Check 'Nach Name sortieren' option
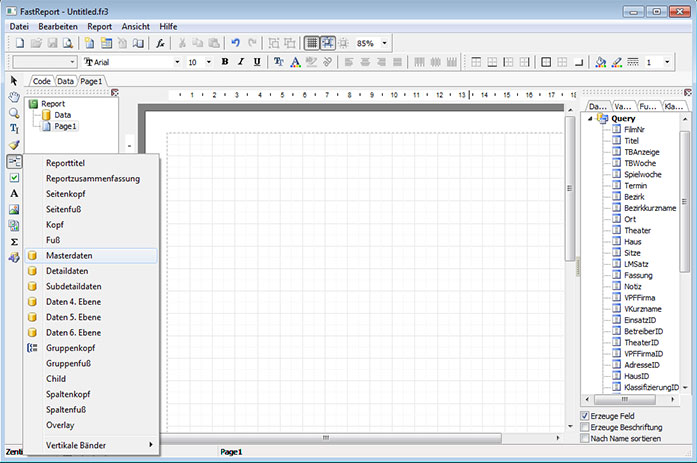 click(585, 438)
